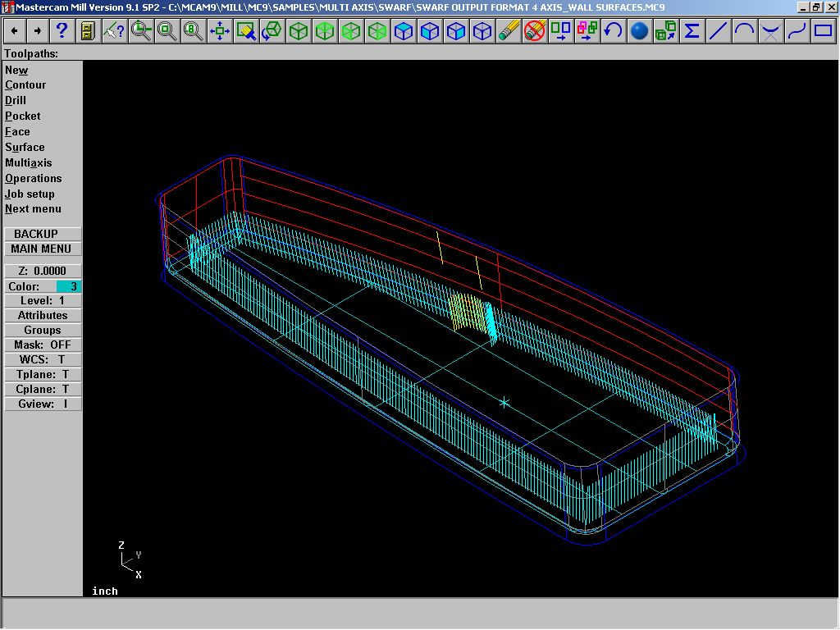
Task: Change Gview I setting
Action: click(x=43, y=404)
